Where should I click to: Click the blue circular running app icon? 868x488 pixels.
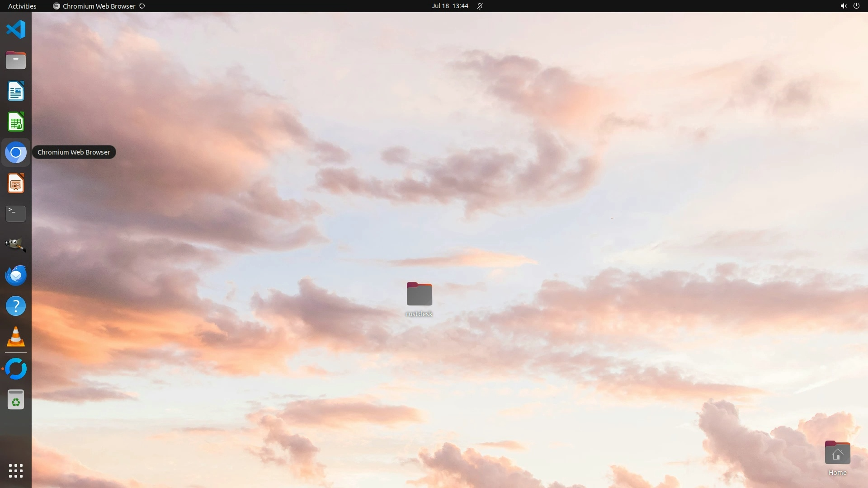tap(16, 369)
